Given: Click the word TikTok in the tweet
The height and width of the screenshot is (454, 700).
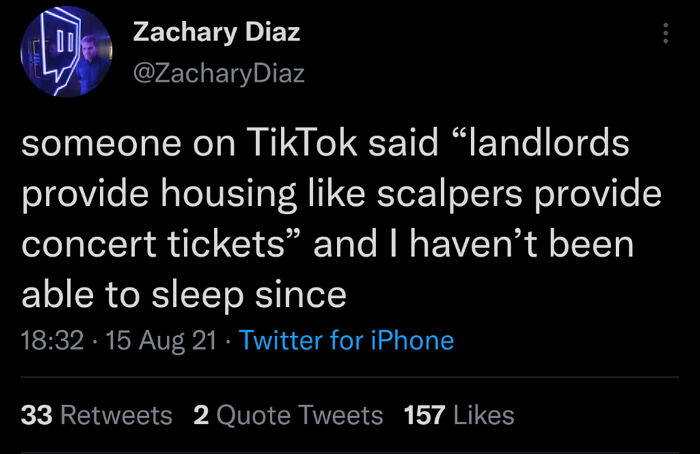Looking at the screenshot, I should 302,143.
